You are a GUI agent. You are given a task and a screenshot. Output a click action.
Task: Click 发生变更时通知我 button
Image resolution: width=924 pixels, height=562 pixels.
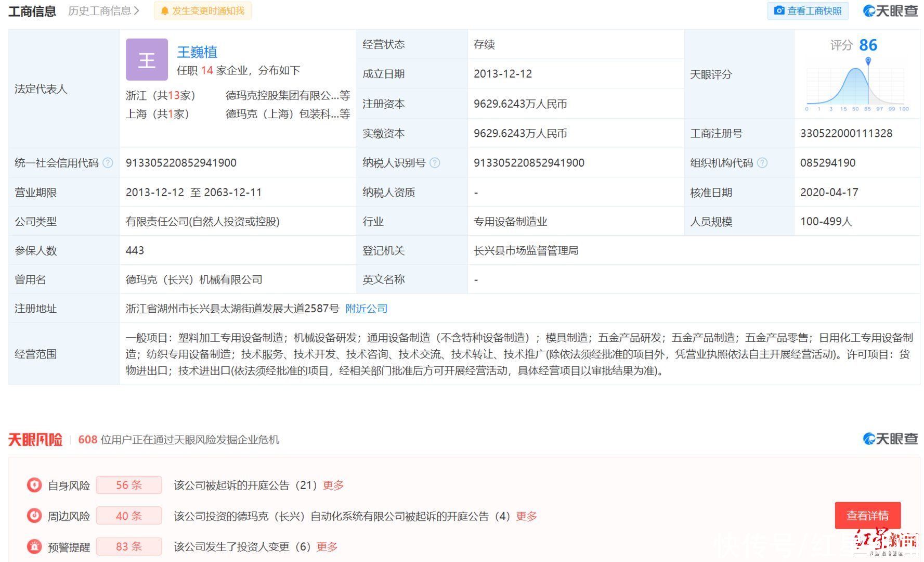(203, 11)
